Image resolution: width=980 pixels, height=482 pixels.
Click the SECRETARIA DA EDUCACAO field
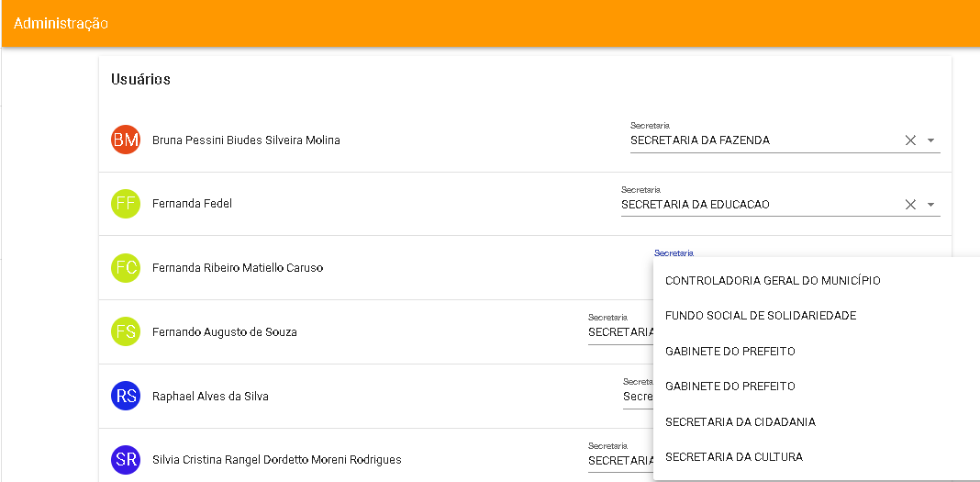781,201
